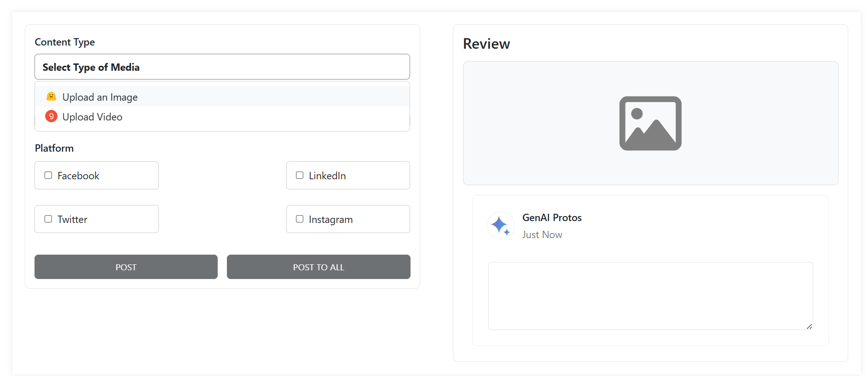Check the Facebook checkbox
The height and width of the screenshot is (376, 868).
point(48,175)
